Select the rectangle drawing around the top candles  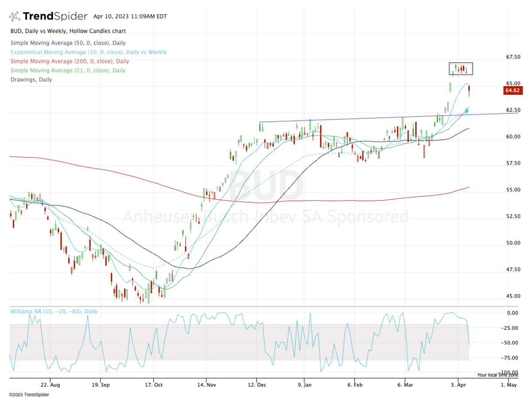[x=460, y=63]
